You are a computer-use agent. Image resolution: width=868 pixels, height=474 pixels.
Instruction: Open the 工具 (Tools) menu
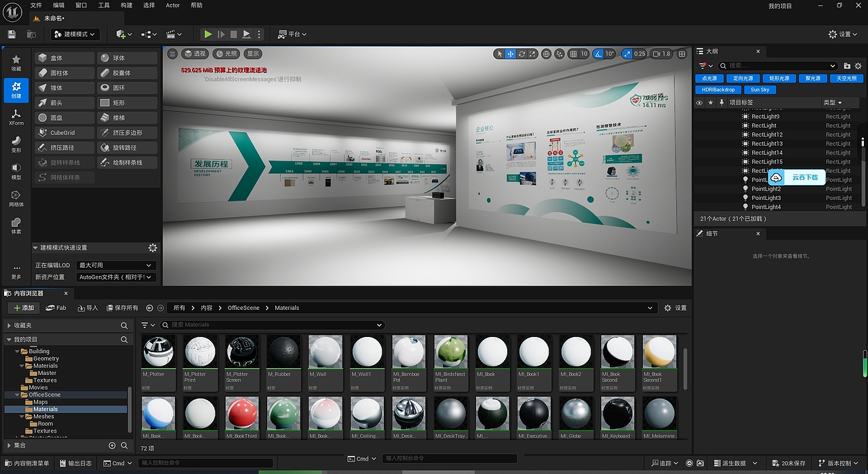click(104, 5)
